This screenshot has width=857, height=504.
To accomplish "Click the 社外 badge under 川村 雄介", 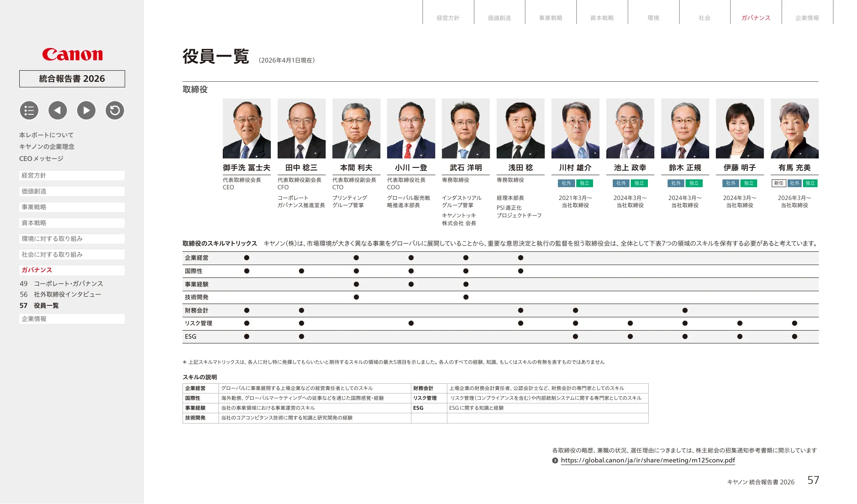I will [x=566, y=183].
